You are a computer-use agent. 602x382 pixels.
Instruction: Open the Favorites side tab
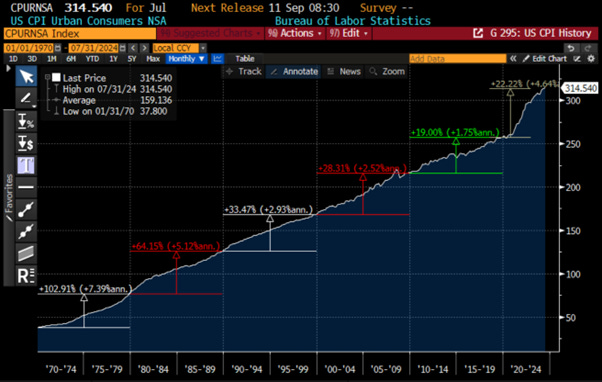coord(9,197)
